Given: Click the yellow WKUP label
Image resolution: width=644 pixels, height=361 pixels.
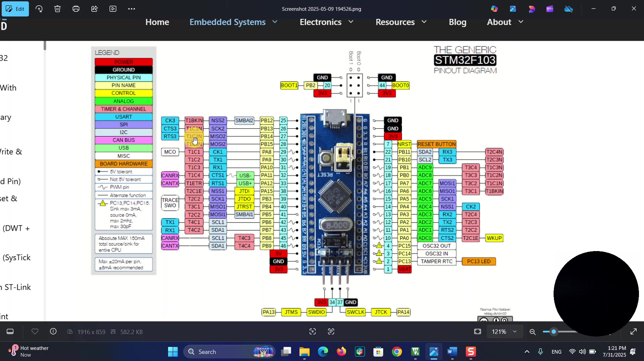Looking at the screenshot, I should (x=494, y=238).
